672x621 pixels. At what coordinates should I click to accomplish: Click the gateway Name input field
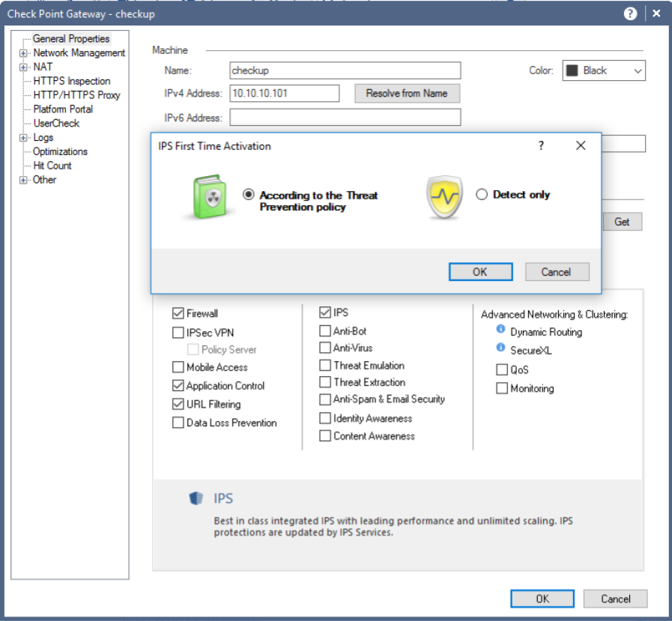coord(345,70)
